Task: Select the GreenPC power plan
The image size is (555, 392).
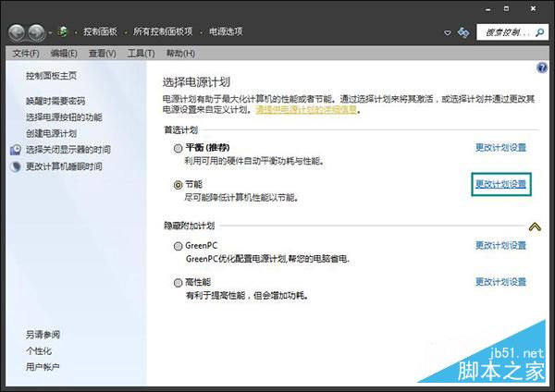Action: click(178, 246)
